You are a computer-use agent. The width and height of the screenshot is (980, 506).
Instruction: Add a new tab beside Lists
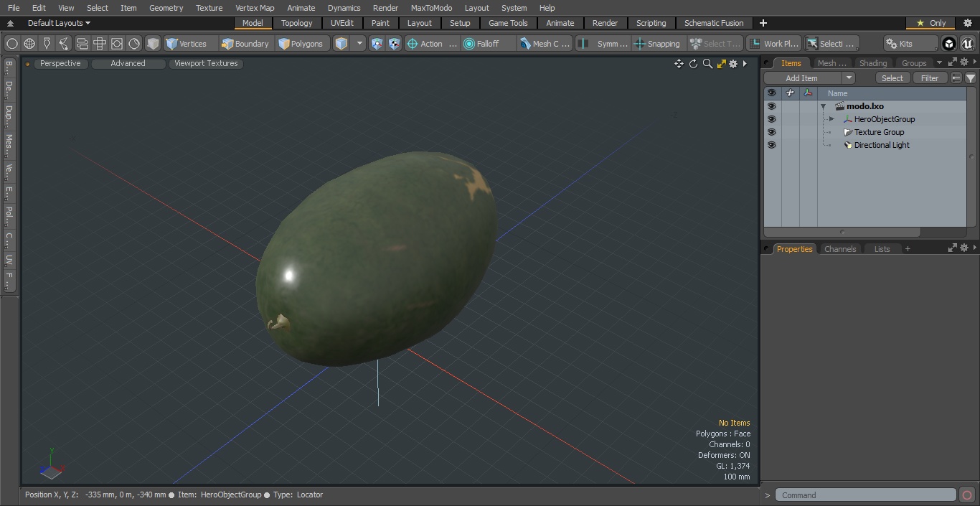tap(908, 249)
